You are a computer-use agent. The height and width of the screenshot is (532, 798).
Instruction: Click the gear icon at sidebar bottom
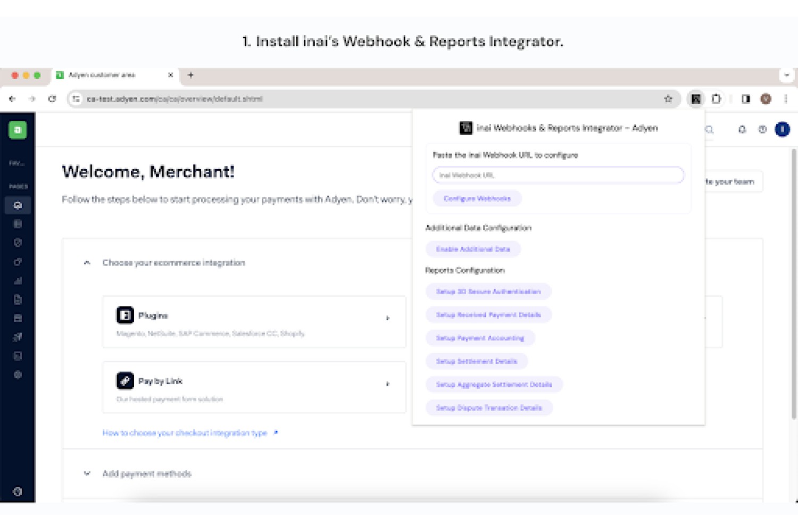click(18, 492)
